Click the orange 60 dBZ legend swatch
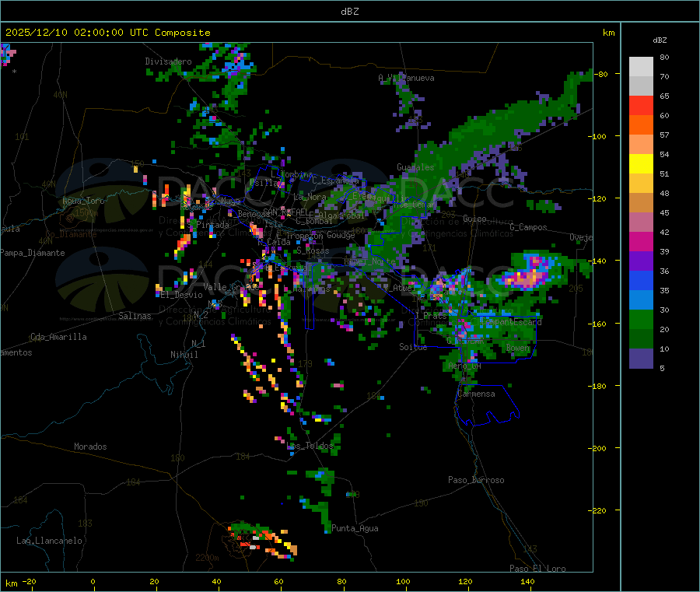Viewport: 700px width, 592px height. tap(641, 125)
